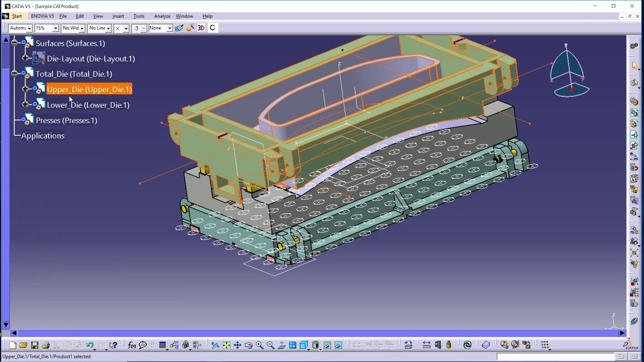Select Die-Layout (Die-Layout.1) in the tree

(x=91, y=59)
